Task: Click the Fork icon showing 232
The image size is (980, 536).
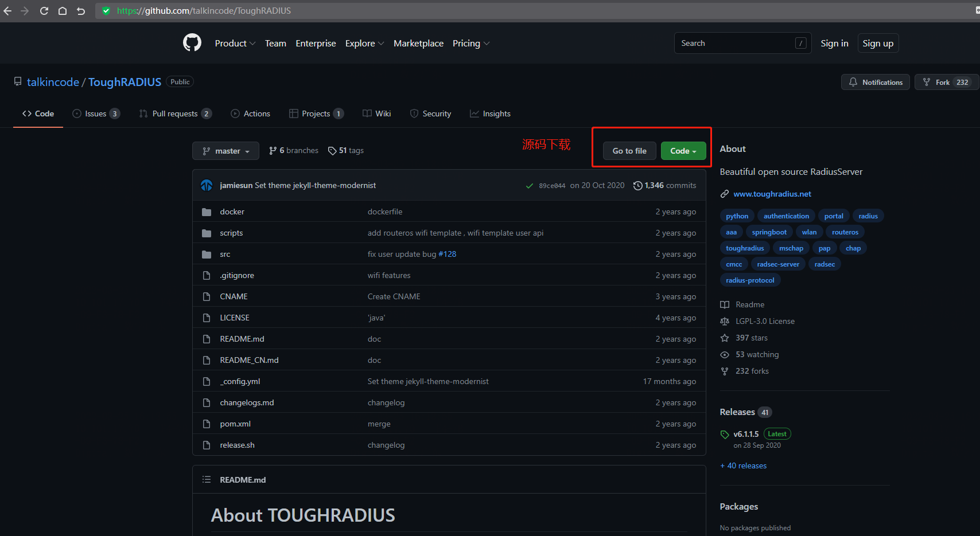Action: [928, 82]
